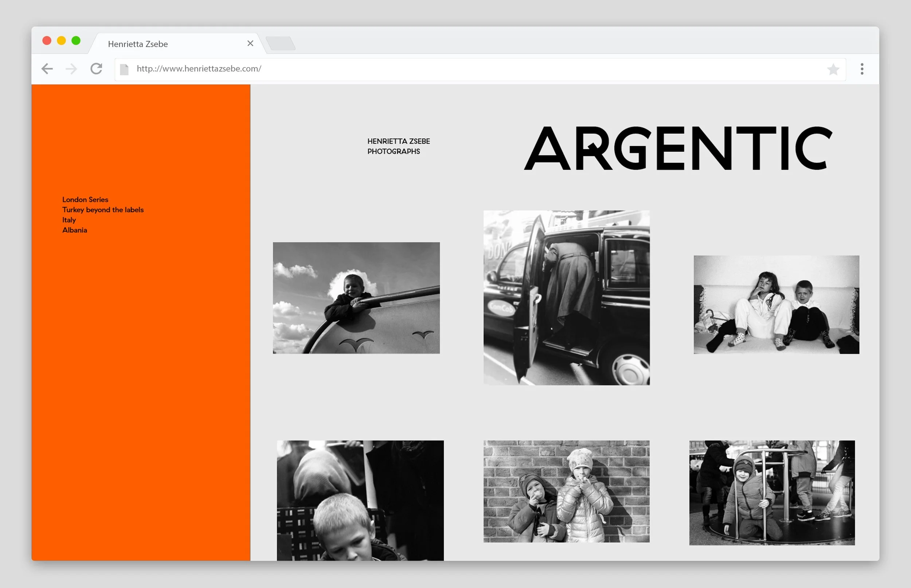Open the black taxi cab photo
Image resolution: width=911 pixels, height=588 pixels.
pyautogui.click(x=566, y=297)
